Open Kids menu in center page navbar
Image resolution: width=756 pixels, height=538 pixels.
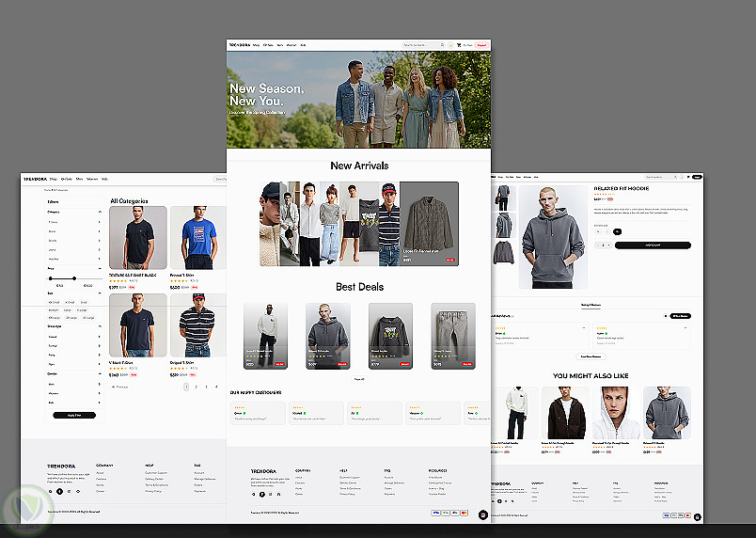[x=303, y=45]
